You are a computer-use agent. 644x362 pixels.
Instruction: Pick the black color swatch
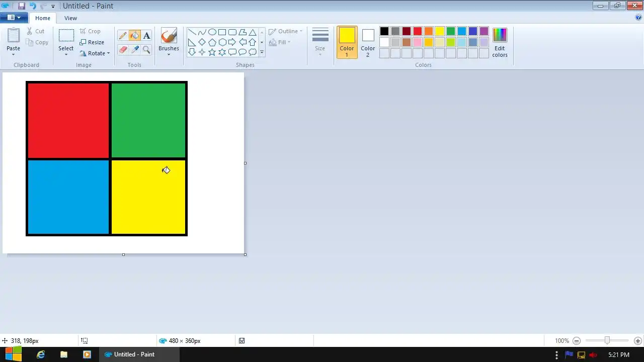point(384,31)
